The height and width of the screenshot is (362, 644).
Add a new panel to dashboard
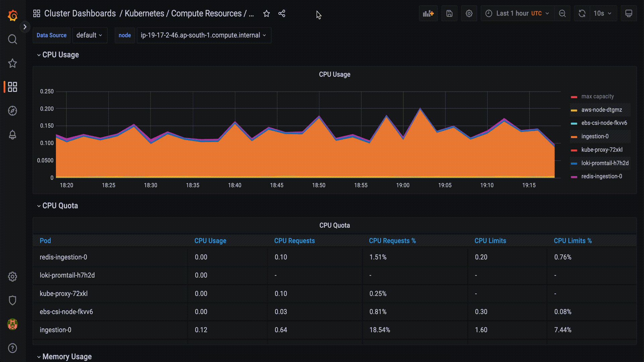coord(428,13)
